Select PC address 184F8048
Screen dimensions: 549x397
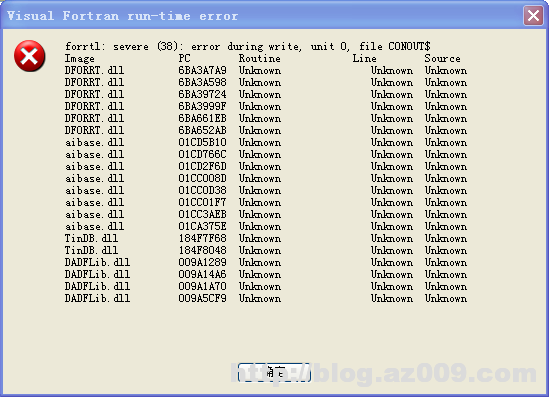[x=202, y=250]
